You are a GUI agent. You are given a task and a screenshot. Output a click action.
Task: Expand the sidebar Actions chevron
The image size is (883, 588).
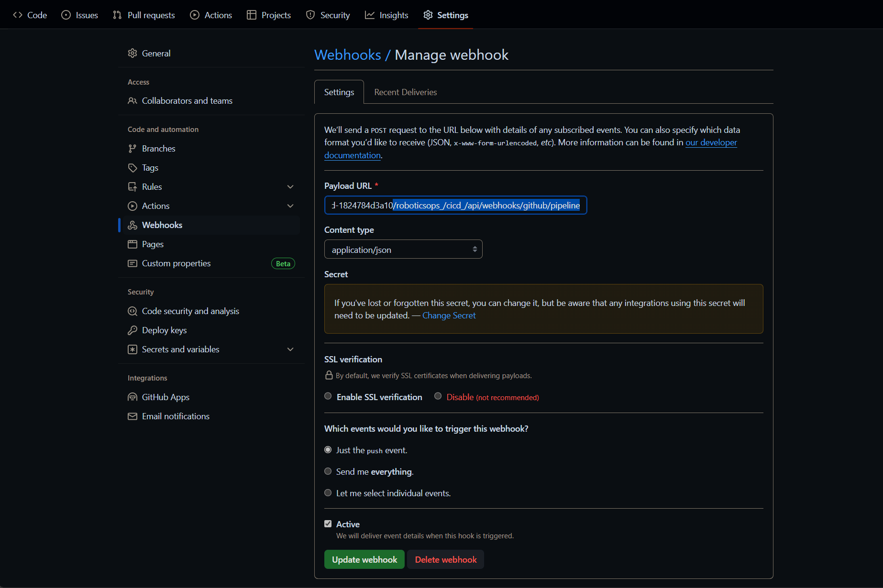click(x=290, y=206)
